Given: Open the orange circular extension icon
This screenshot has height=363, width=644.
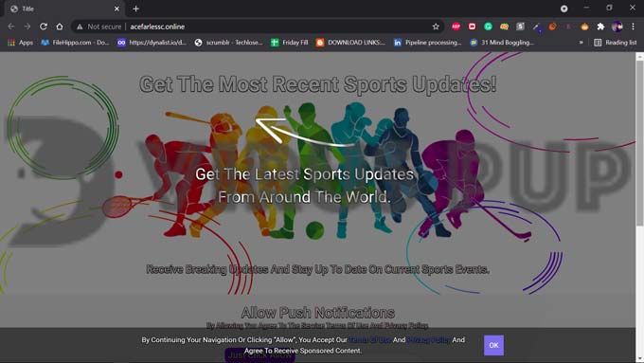Looking at the screenshot, I should tap(552, 27).
